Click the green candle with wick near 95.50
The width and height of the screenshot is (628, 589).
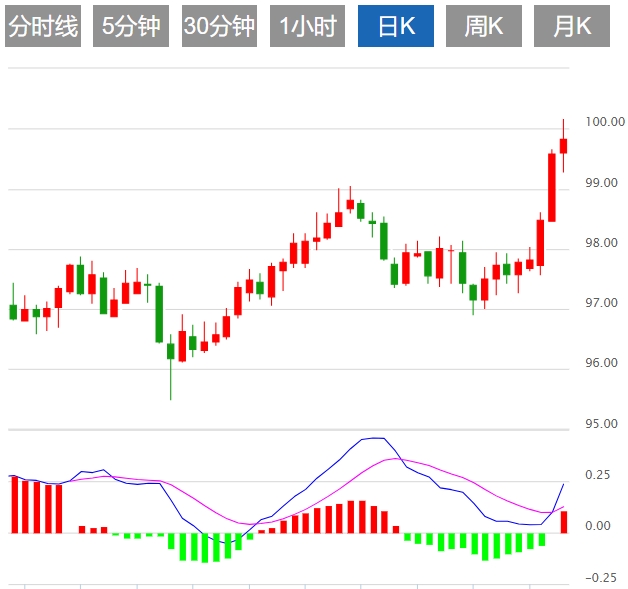coord(170,352)
